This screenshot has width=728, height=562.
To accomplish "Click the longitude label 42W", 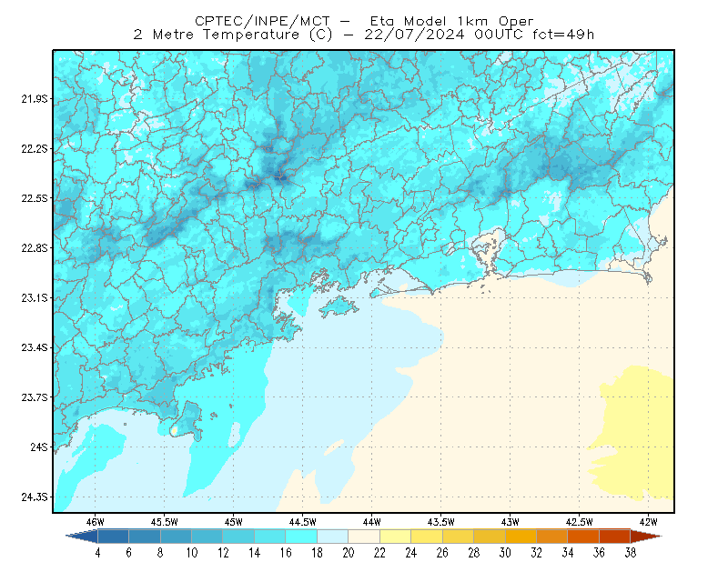I will coord(649,522).
